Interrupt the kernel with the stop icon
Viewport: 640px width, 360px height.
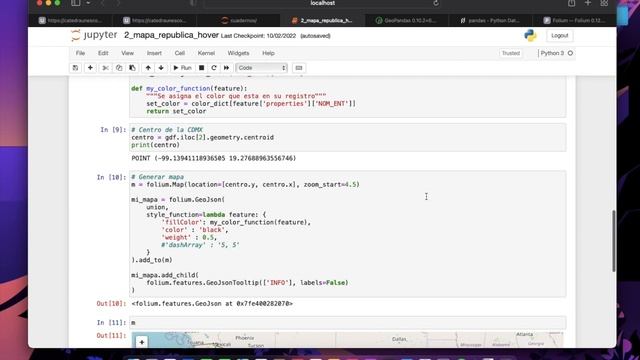[201, 68]
